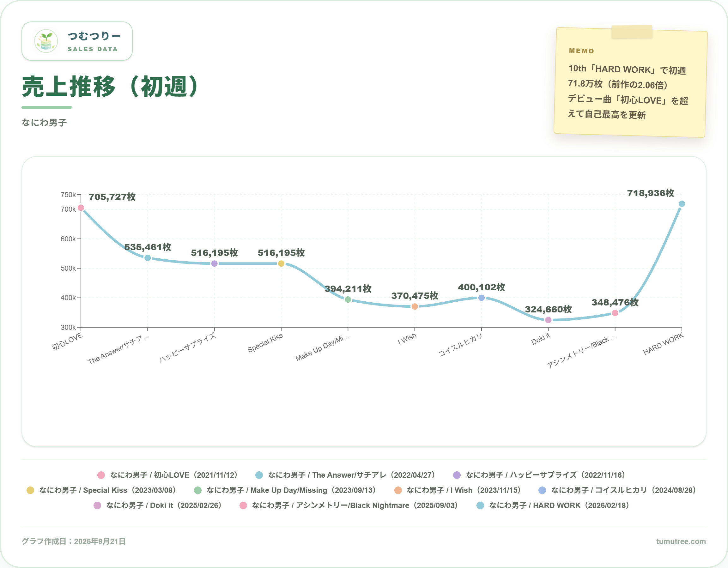Screen dimensions: 728x568
Task: Click the 535,461枚 data point marker
Action: tap(148, 258)
